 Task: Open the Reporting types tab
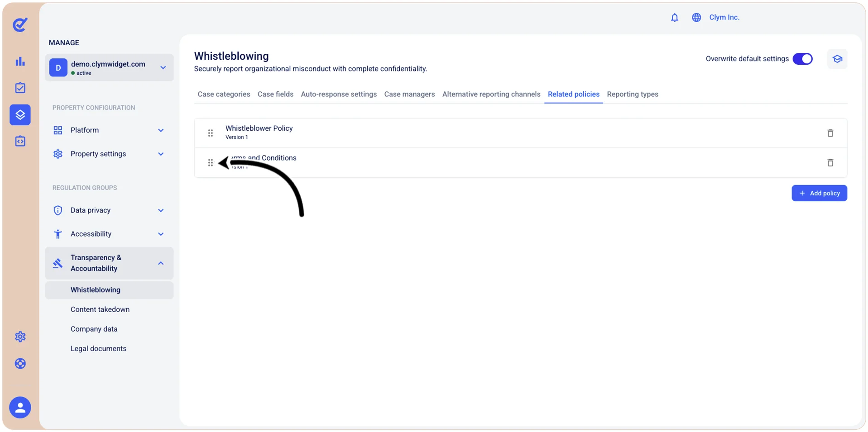[x=633, y=94]
